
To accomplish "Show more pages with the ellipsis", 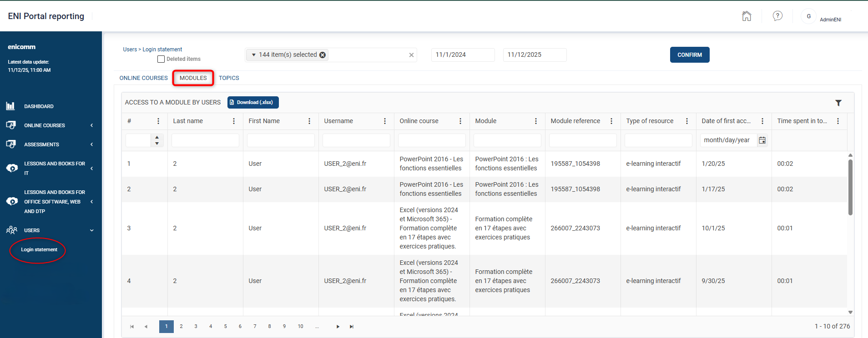I will coord(317,327).
